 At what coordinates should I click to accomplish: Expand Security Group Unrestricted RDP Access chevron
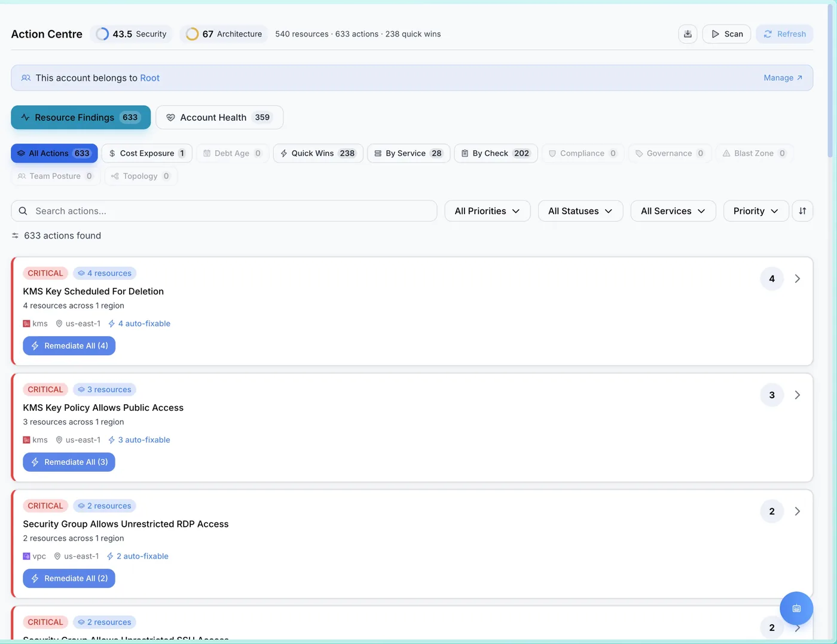pyautogui.click(x=798, y=511)
